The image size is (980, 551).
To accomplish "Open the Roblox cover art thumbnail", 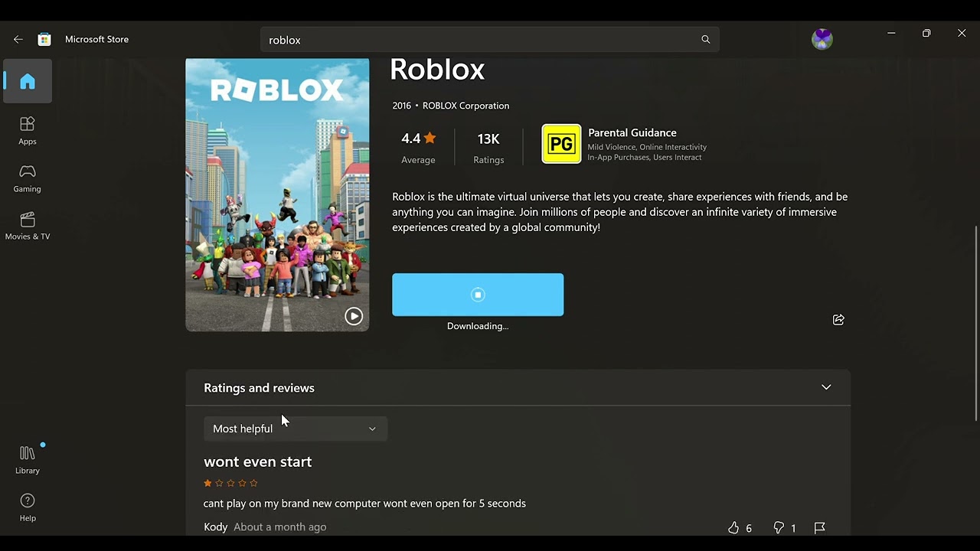I will 277,195.
